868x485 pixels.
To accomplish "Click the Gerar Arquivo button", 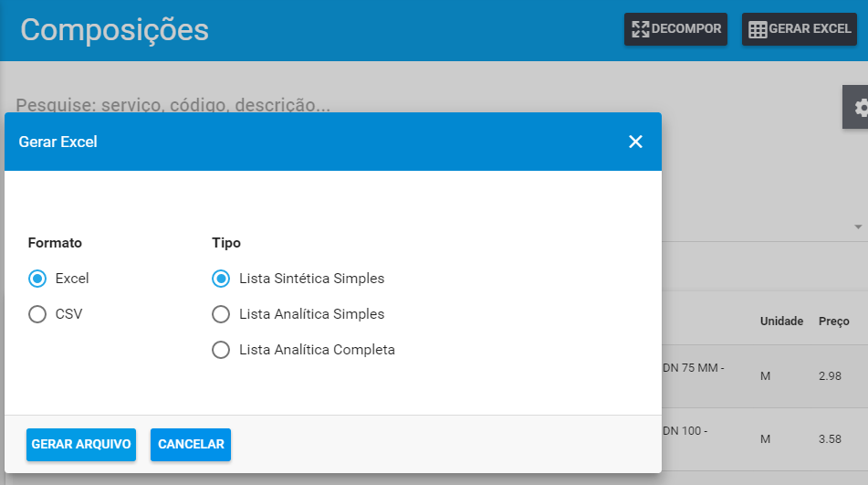I will point(81,445).
